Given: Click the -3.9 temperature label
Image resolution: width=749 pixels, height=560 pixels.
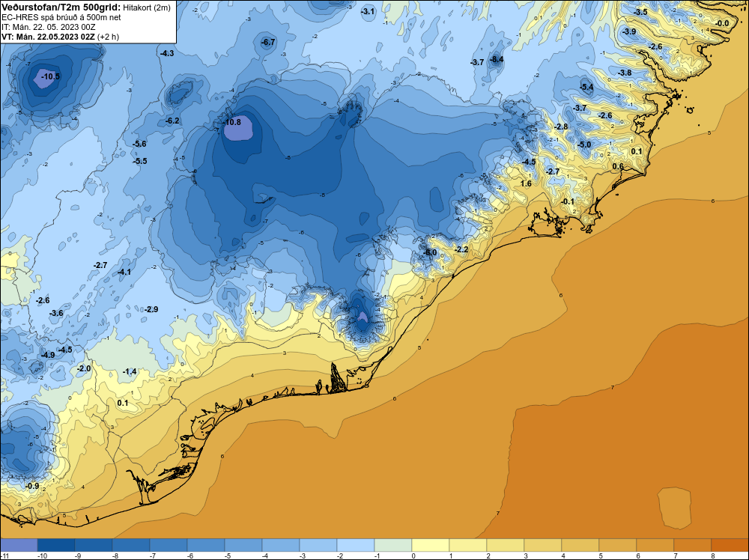Looking at the screenshot, I should point(628,31).
